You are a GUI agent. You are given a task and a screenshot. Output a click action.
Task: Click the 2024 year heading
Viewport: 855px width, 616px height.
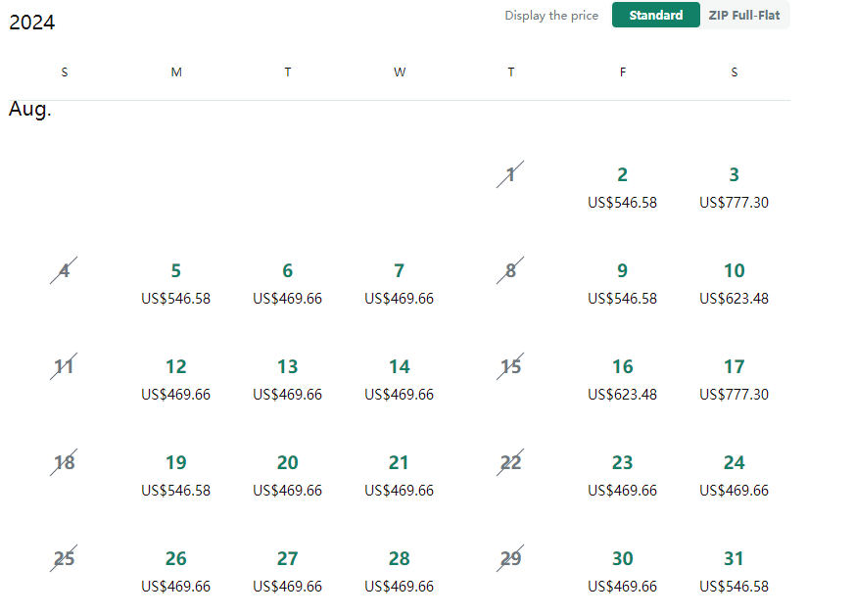coord(31,23)
